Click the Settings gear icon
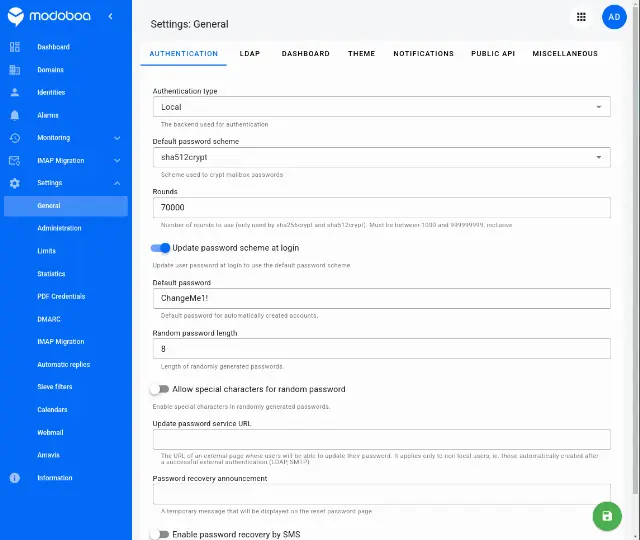This screenshot has width=640, height=540. pos(15,183)
